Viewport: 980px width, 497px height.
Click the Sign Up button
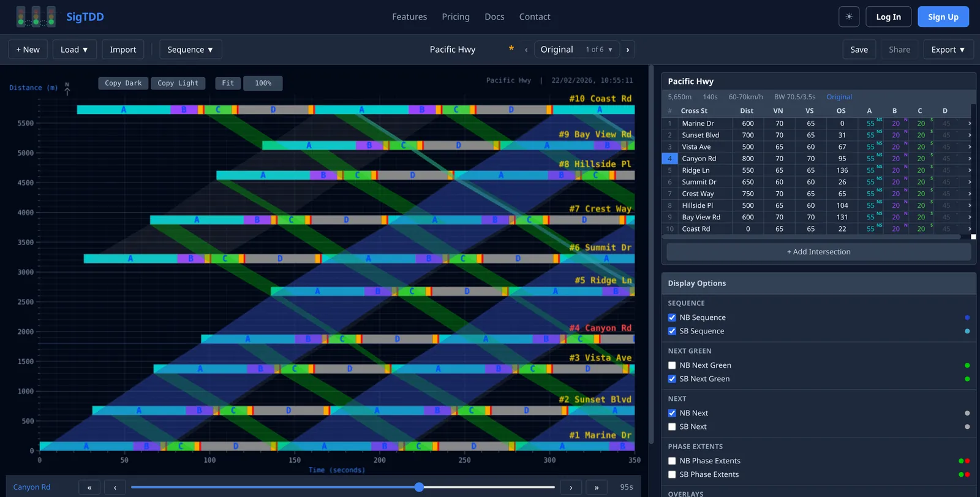tap(943, 17)
